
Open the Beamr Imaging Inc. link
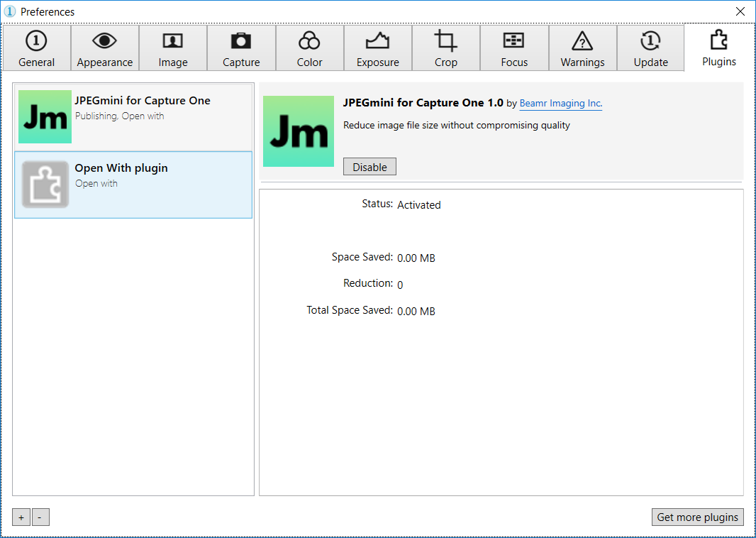pos(560,104)
